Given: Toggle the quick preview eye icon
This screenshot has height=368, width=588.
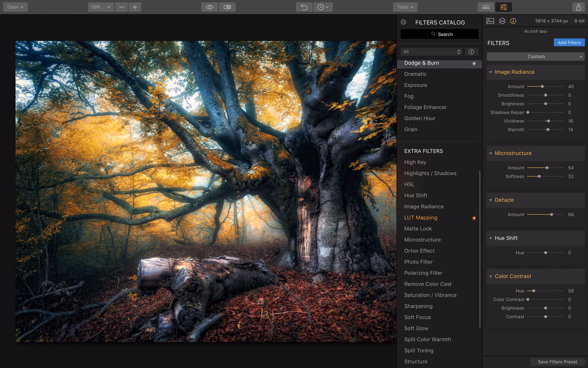Looking at the screenshot, I should (209, 7).
